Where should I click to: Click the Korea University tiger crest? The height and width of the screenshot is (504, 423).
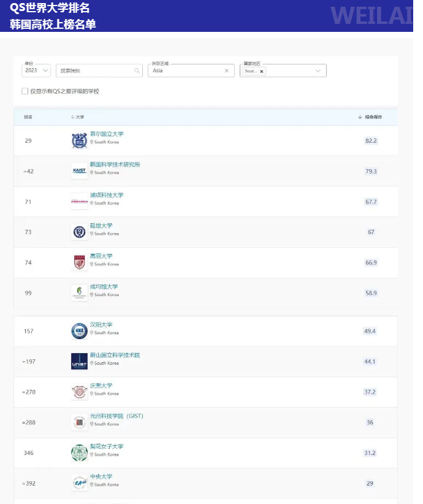pyautogui.click(x=80, y=262)
